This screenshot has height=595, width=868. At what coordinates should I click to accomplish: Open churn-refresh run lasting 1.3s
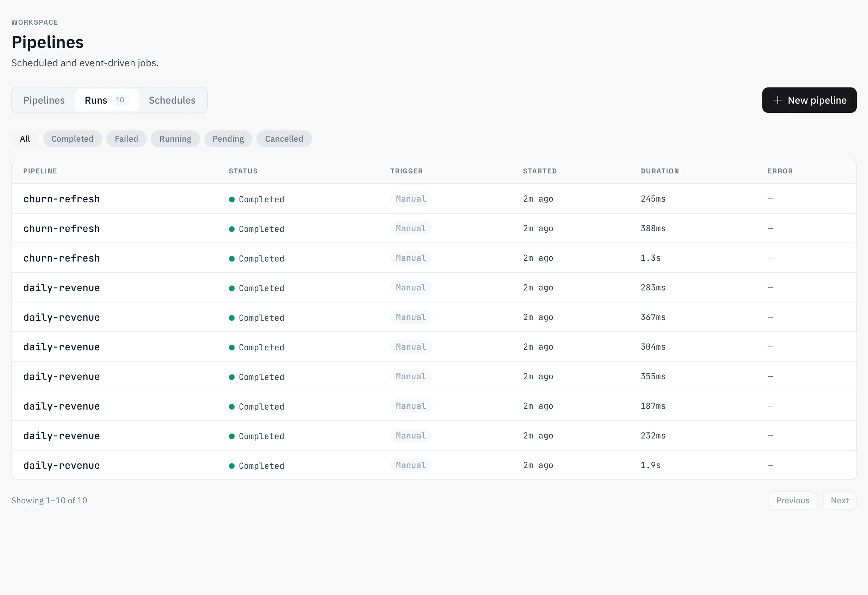pyautogui.click(x=434, y=258)
